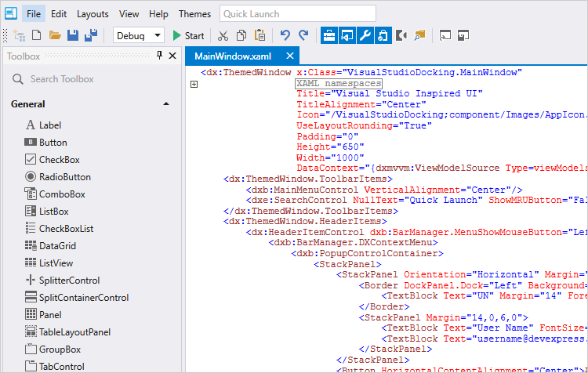The width and height of the screenshot is (588, 373).
Task: Click the Cut scissors icon
Action: click(x=223, y=35)
